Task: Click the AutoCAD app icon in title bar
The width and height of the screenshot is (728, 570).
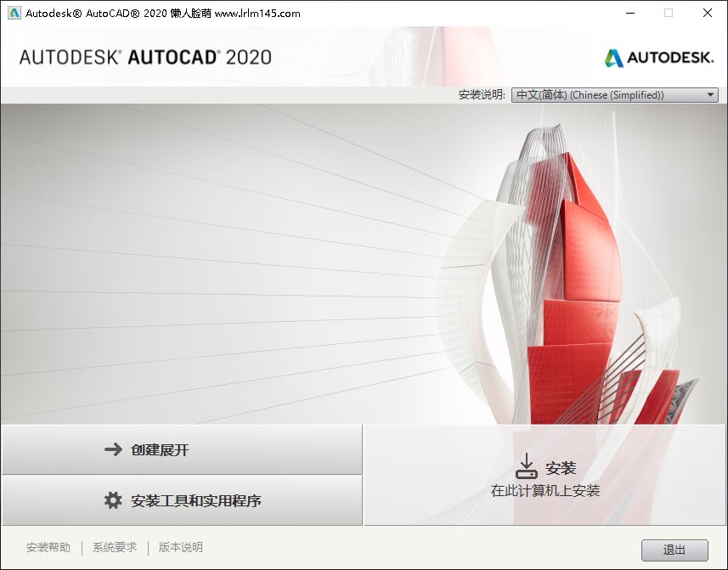Action: 14,13
